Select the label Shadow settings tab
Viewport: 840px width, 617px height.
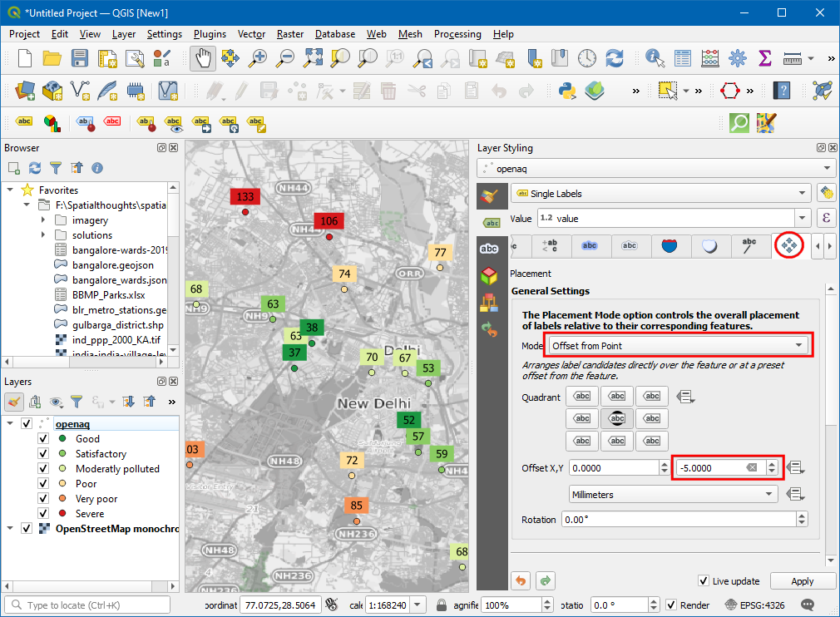click(709, 246)
